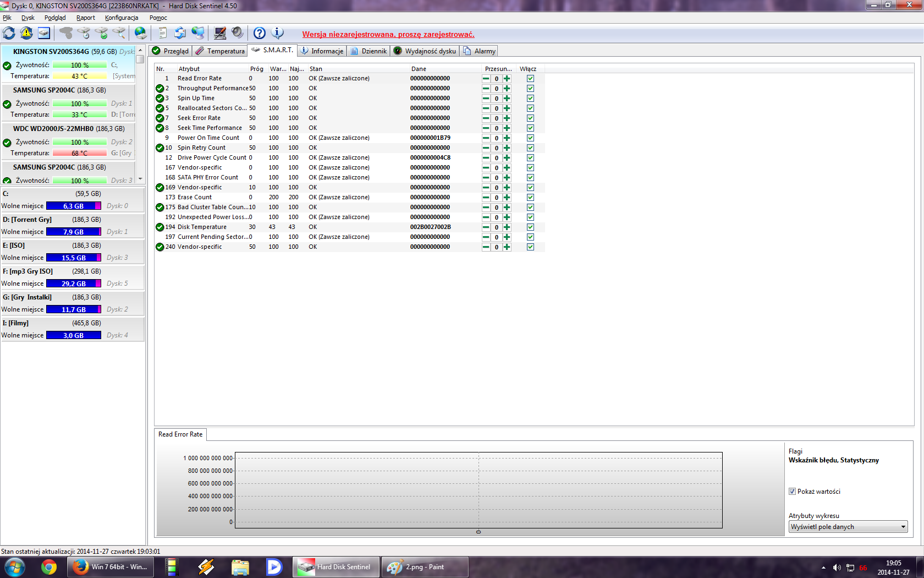The image size is (924, 578).
Task: Click the offset value field for Read Error Rate
Action: 497,78
